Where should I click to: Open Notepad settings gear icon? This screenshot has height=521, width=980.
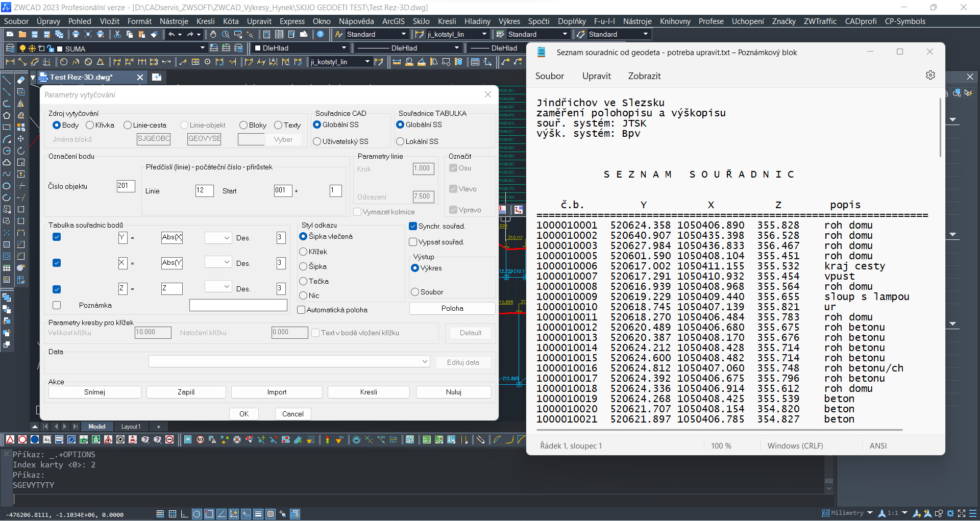[x=930, y=75]
